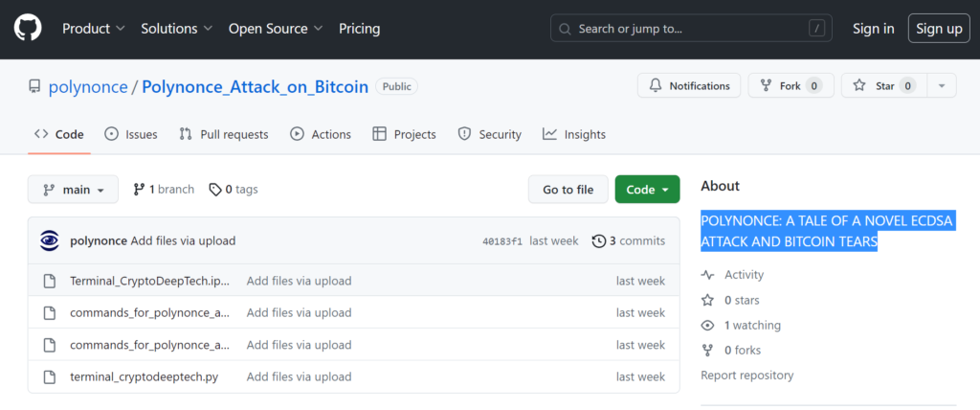The height and width of the screenshot is (410, 980).
Task: View the 1 branch link
Action: (164, 190)
